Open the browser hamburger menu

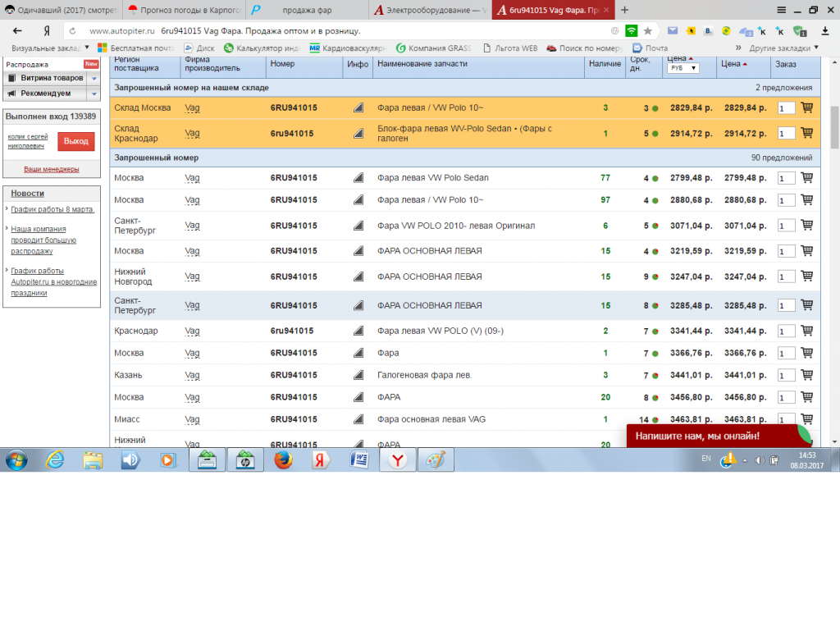click(x=782, y=10)
